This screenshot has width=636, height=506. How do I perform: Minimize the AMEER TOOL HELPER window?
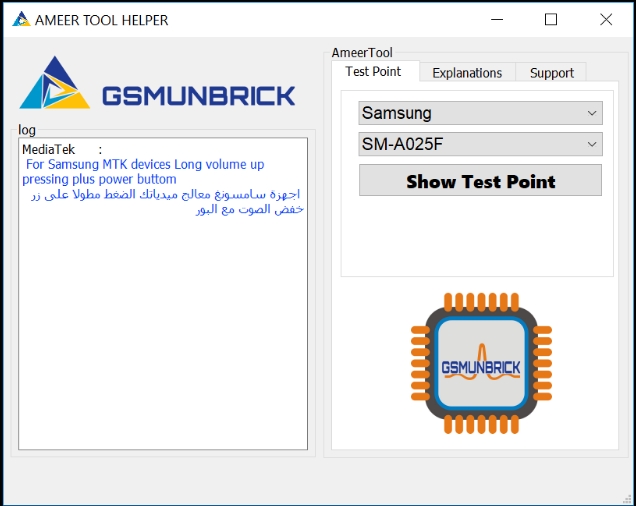(497, 19)
